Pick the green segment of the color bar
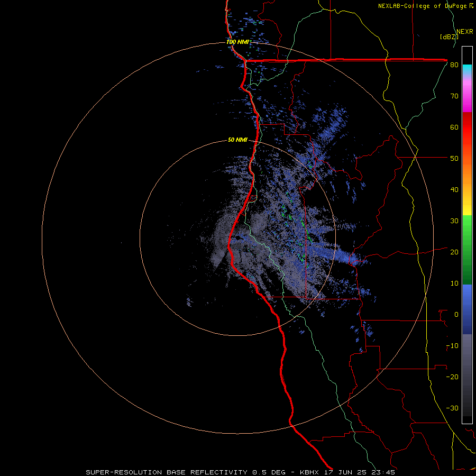Image resolution: width=476 pixels, height=476 pixels. [x=467, y=250]
